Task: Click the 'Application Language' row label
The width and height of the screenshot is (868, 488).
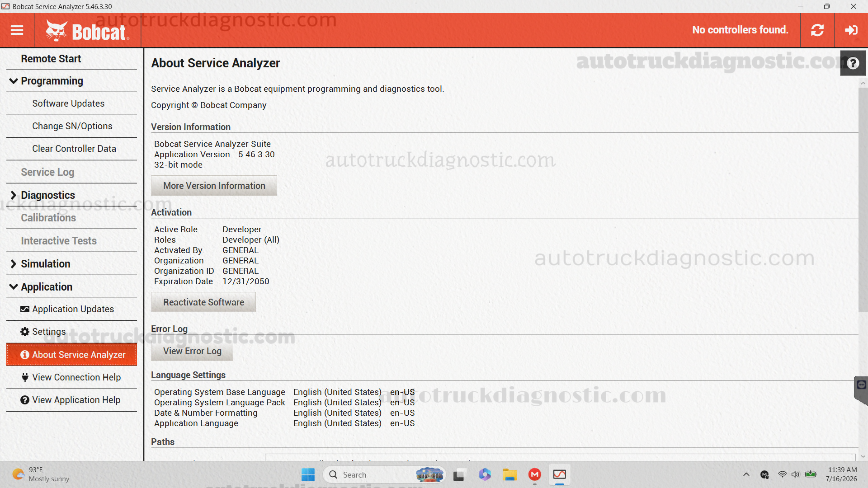Action: [x=196, y=423]
